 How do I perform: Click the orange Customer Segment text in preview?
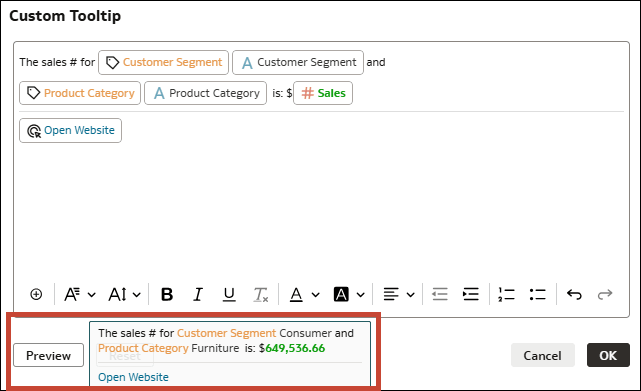[226, 333]
